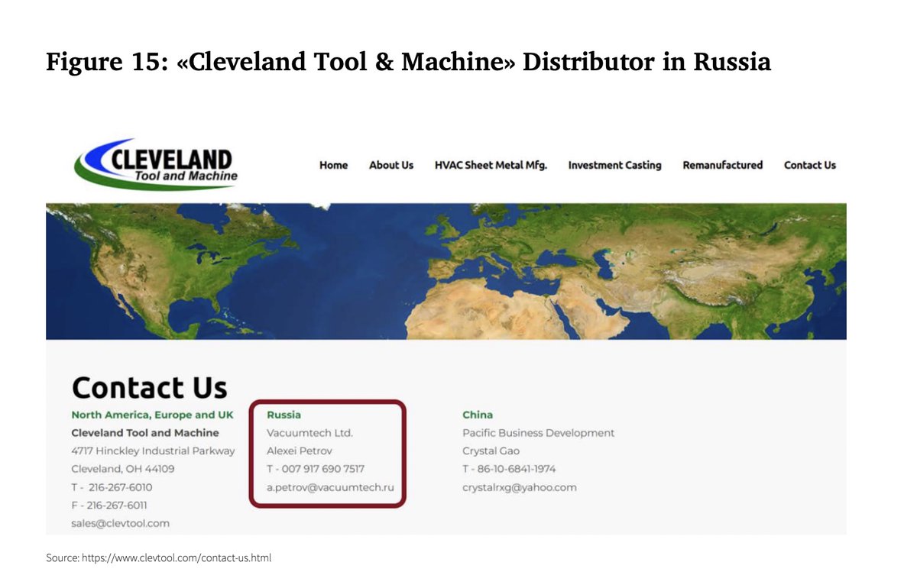
Task: Click the Vacuumtech Ltd. company name
Action: tap(309, 433)
